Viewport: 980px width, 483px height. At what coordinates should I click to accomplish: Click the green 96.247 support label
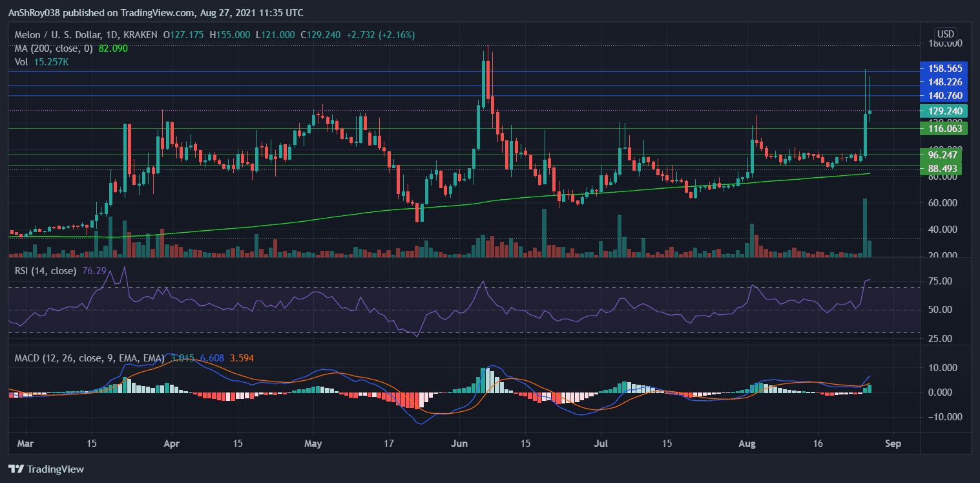click(945, 155)
